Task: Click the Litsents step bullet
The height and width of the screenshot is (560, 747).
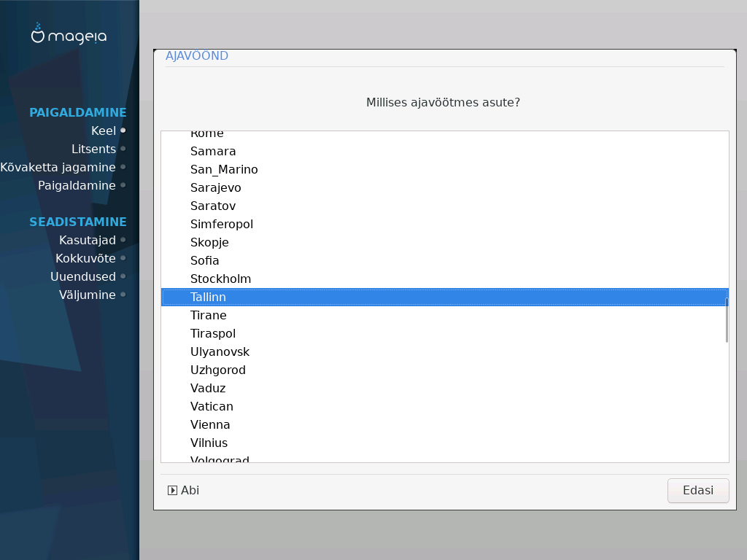Action: click(x=123, y=149)
